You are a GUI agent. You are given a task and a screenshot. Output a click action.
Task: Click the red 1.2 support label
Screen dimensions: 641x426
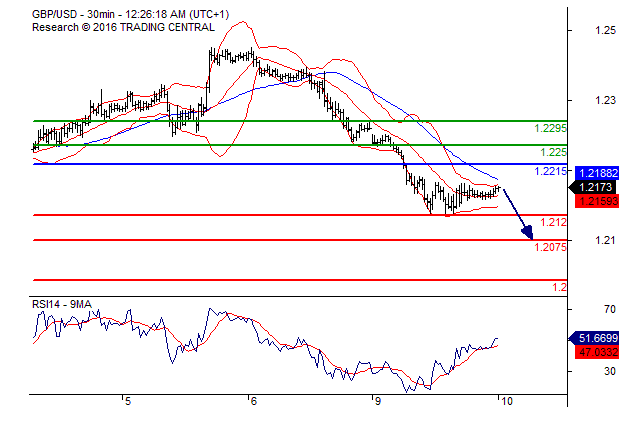click(x=560, y=287)
